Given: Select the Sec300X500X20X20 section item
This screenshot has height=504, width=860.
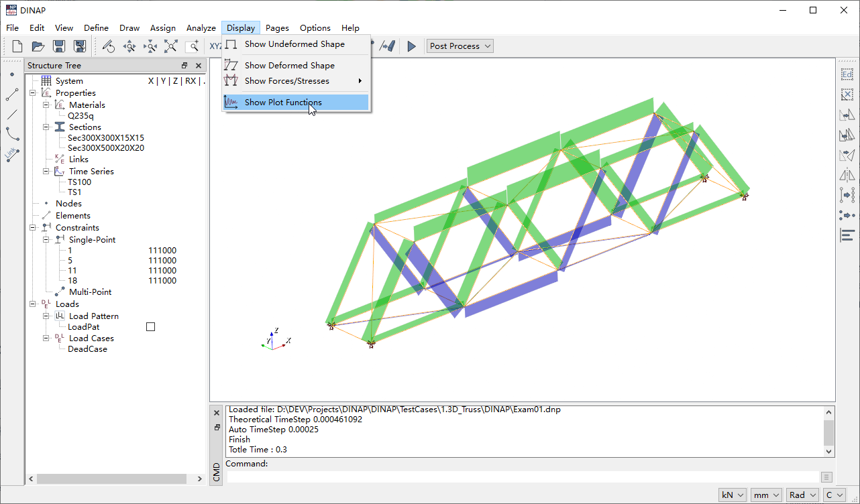Looking at the screenshot, I should coord(106,148).
